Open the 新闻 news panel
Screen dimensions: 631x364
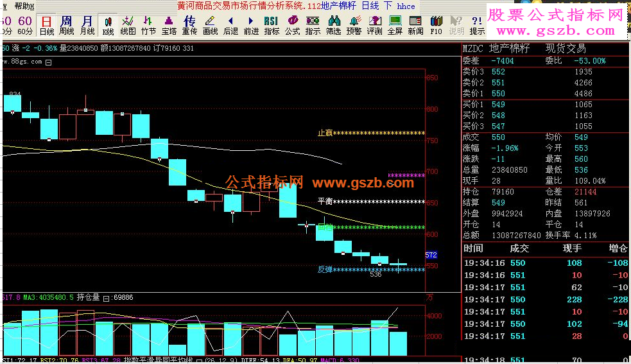tap(416, 25)
